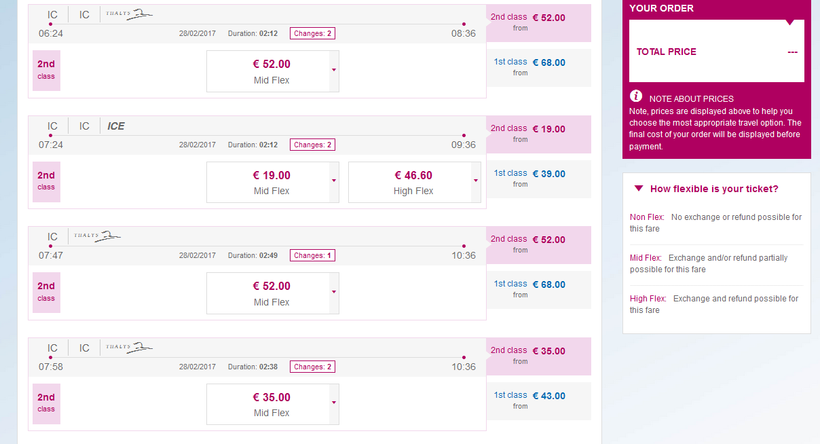Choose the €35.00 Mid Flex fare at 07:58
820x444 pixels.
270,403
